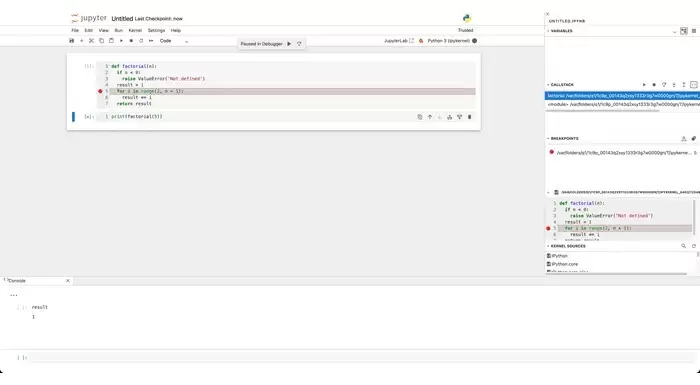Step over the next line in the Callstack toolbar
The width and height of the screenshot is (700, 385).
point(664,84)
